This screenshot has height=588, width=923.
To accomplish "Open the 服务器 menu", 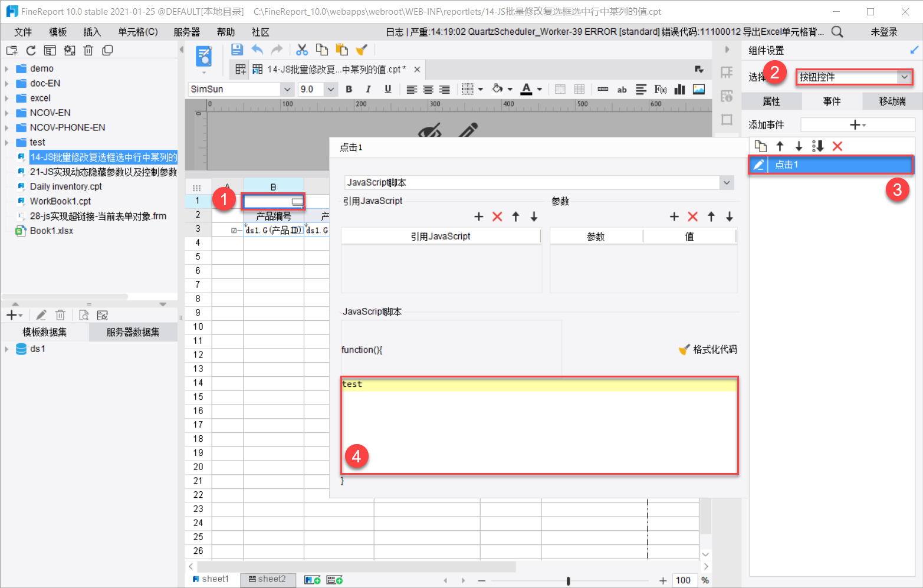I will tap(187, 32).
